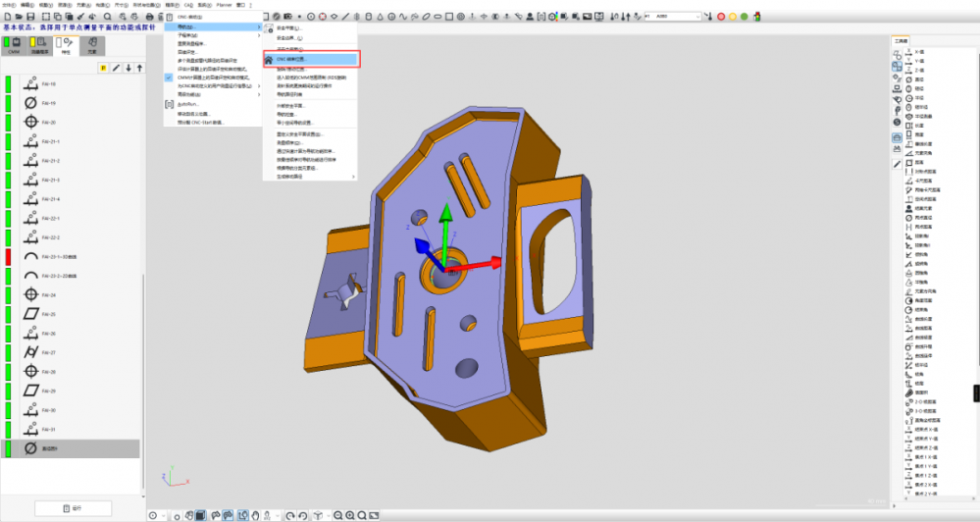Viewport: 980px width, 522px height.
Task: Click the save icon in top toolbar
Action: 31,17
